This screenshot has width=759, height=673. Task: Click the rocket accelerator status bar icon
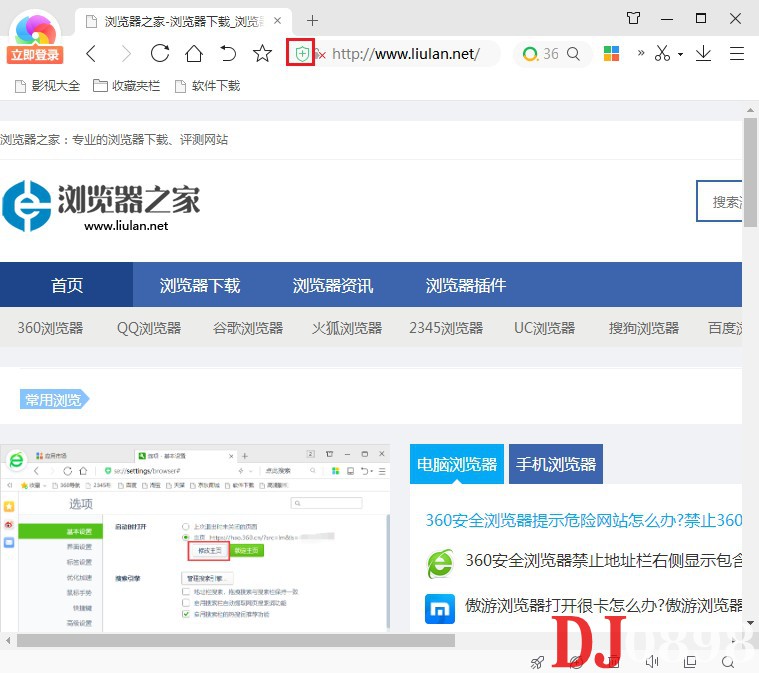(x=537, y=661)
